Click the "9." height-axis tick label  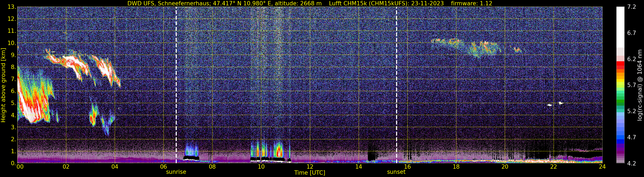13,55
